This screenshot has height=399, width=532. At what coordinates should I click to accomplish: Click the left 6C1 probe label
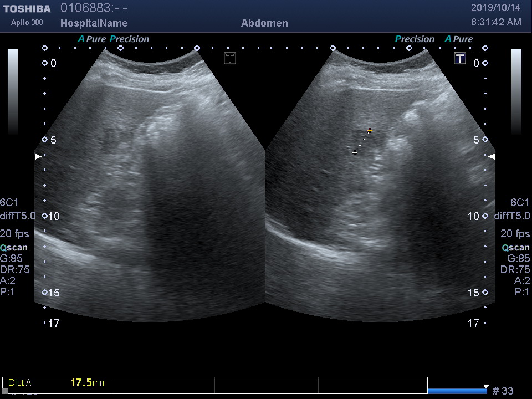coord(9,203)
